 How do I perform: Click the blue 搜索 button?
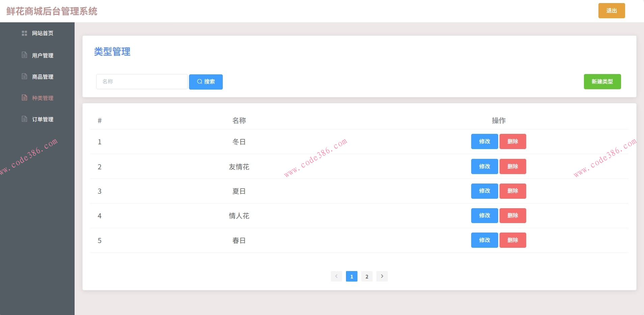206,82
